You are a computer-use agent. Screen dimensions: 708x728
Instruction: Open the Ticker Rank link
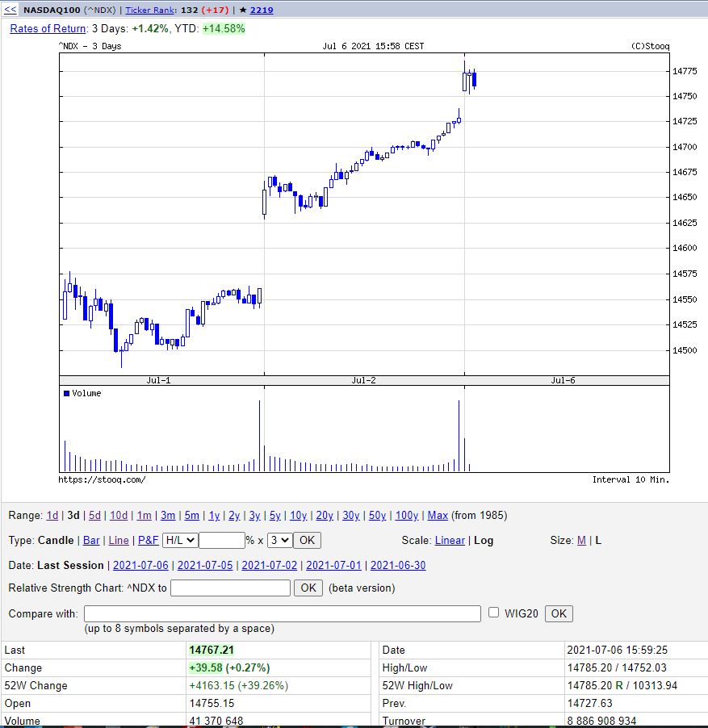click(x=149, y=10)
